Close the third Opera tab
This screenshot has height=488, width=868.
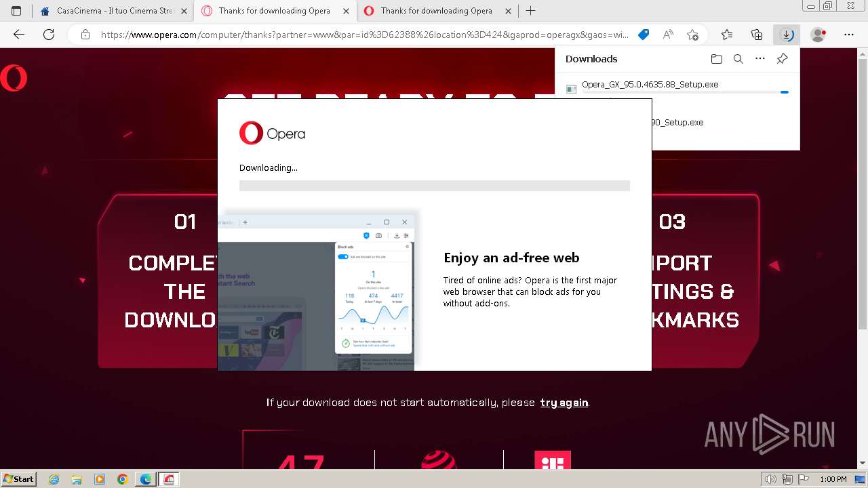pyautogui.click(x=509, y=11)
